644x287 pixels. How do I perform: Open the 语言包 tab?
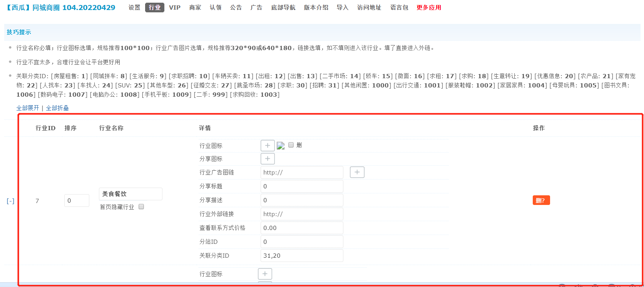tap(399, 7)
